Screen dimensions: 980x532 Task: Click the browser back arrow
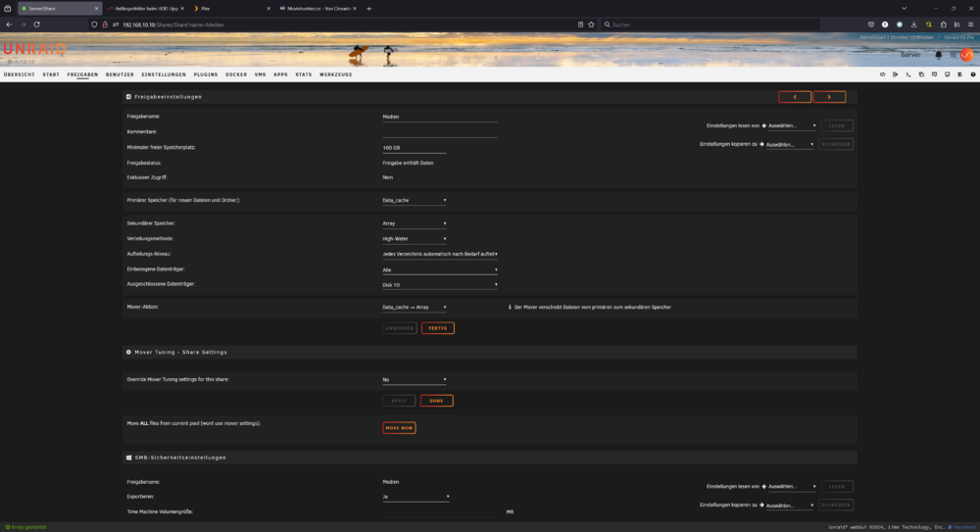click(9, 24)
